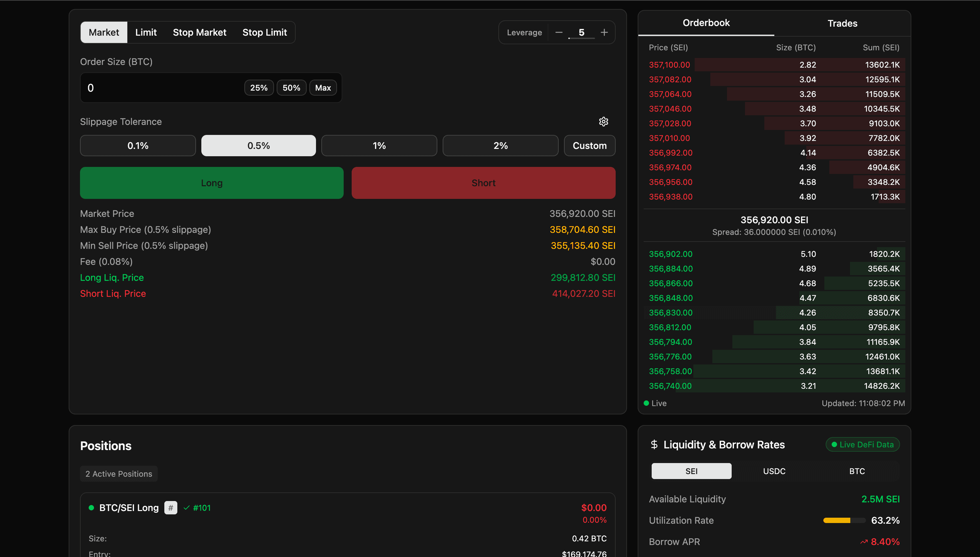
Task: Click ask price 357,064.00 row
Action: (774, 94)
